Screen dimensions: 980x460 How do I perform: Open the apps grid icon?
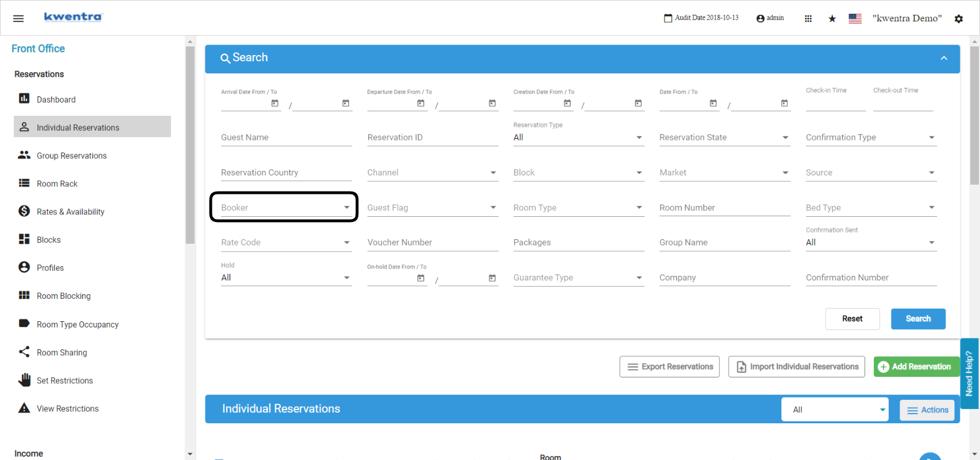coord(808,18)
